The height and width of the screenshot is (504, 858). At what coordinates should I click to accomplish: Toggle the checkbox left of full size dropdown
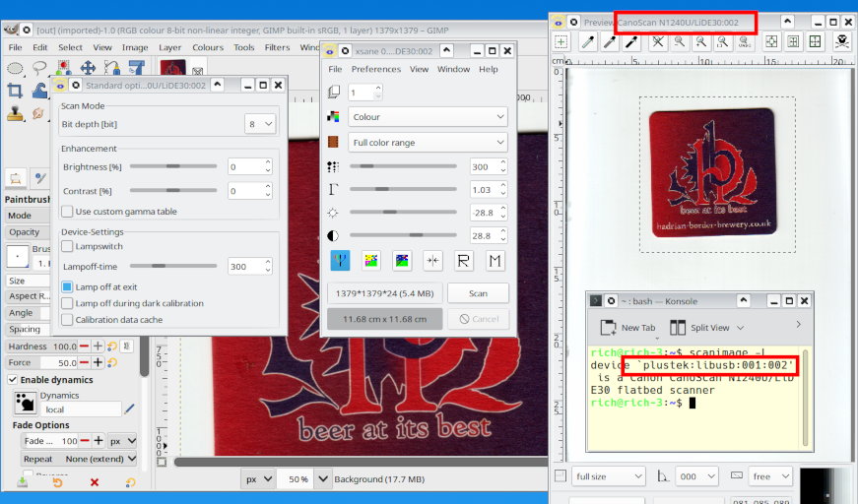(561, 476)
